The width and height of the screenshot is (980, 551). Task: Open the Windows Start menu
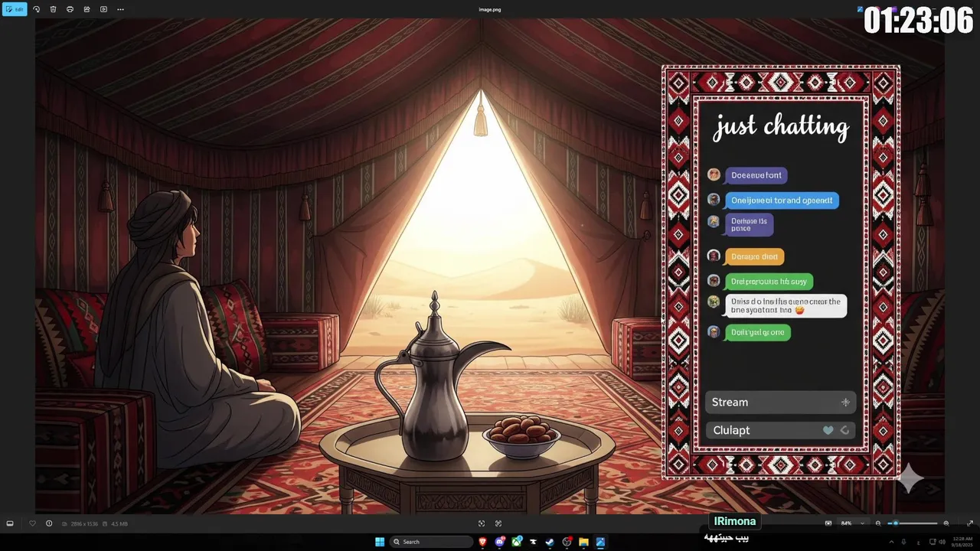click(x=380, y=542)
